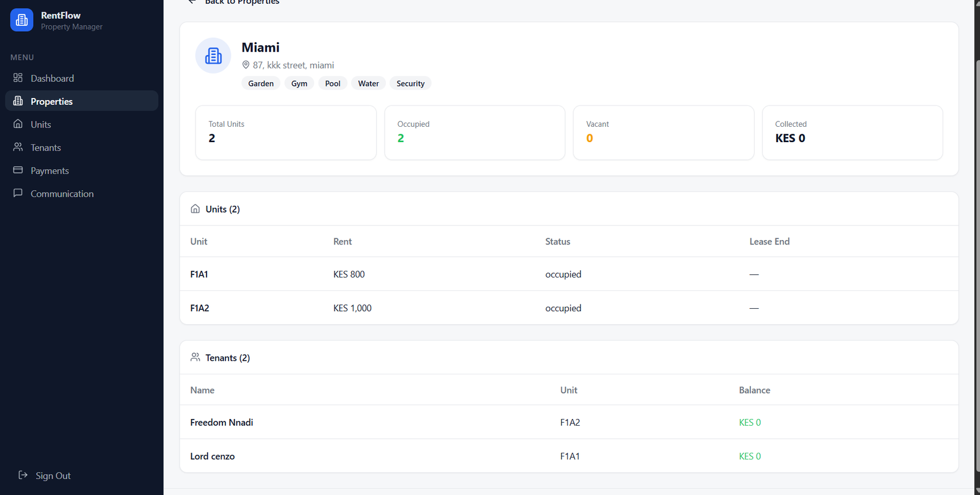The image size is (980, 495).
Task: Open the Properties menu item
Action: (81, 101)
